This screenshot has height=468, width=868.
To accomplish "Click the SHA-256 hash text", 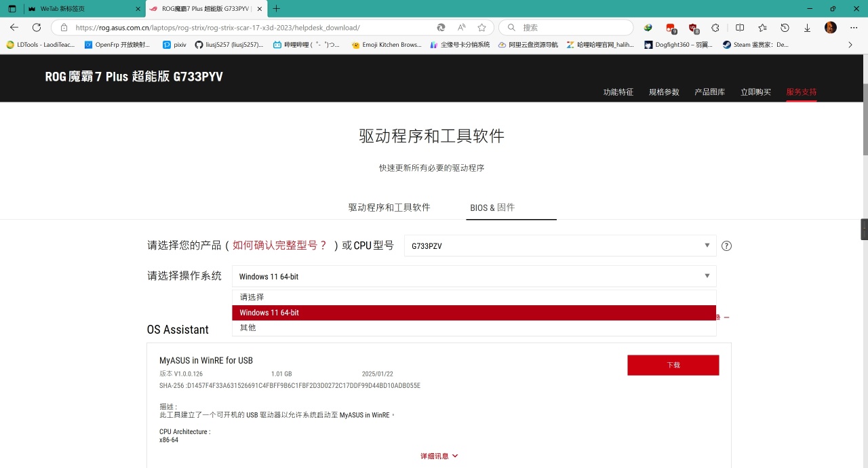I will 290,385.
